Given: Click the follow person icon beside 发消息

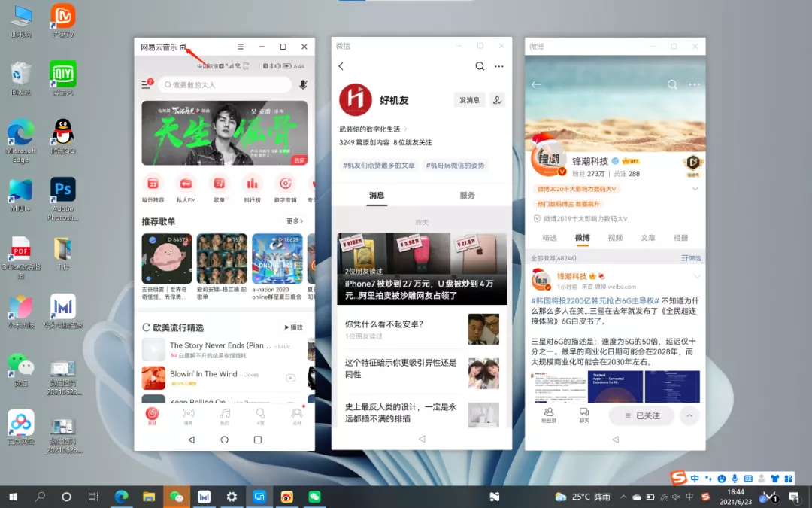Looking at the screenshot, I should pyautogui.click(x=497, y=100).
